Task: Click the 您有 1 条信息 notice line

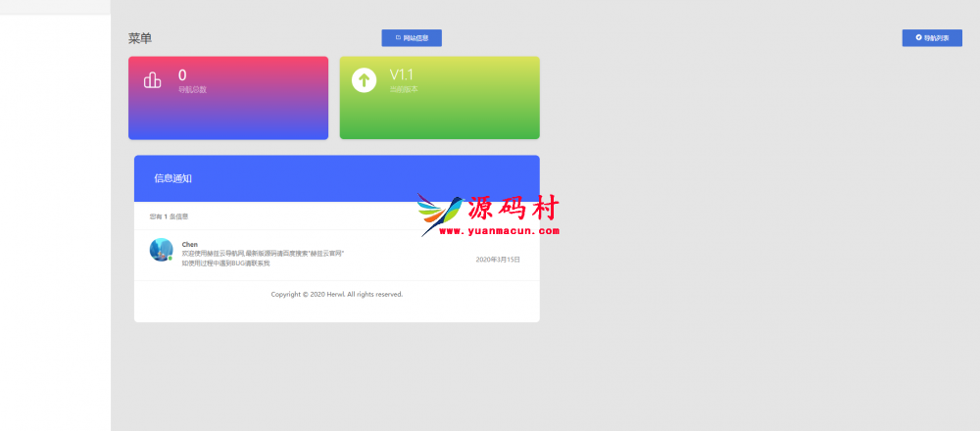Action: [x=169, y=216]
